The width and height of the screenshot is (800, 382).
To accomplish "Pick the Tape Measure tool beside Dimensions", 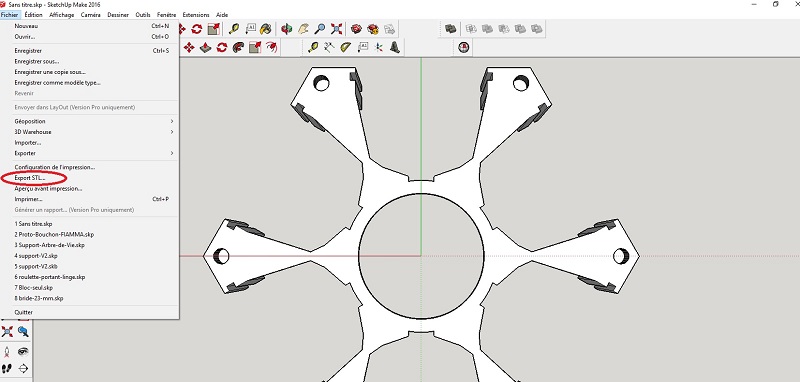I will pos(313,47).
